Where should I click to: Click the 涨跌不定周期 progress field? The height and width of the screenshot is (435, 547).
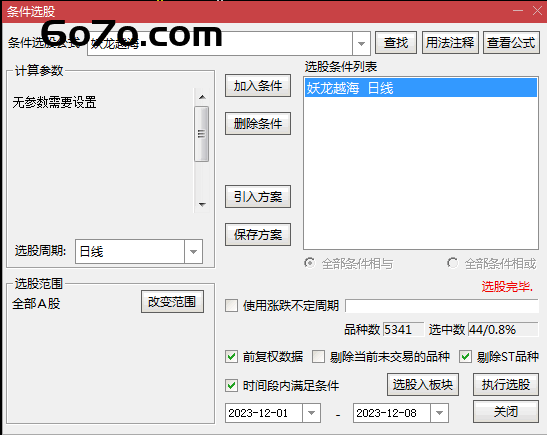(442, 306)
